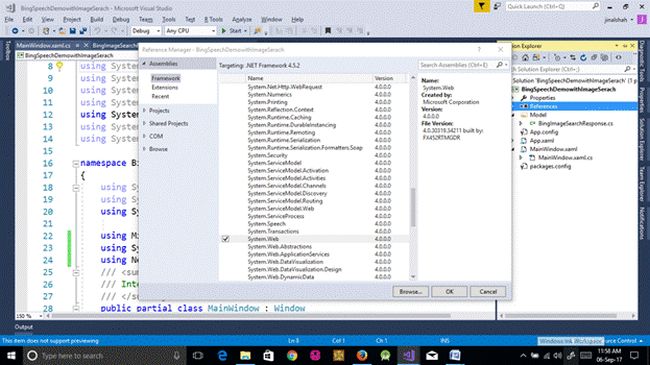Click the Undo toolbar icon
650x365 pixels.
click(x=97, y=31)
